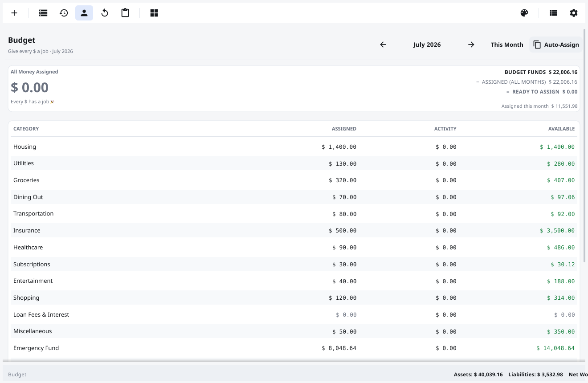Open the four-square dashboard grid icon
The image size is (588, 383).
154,13
